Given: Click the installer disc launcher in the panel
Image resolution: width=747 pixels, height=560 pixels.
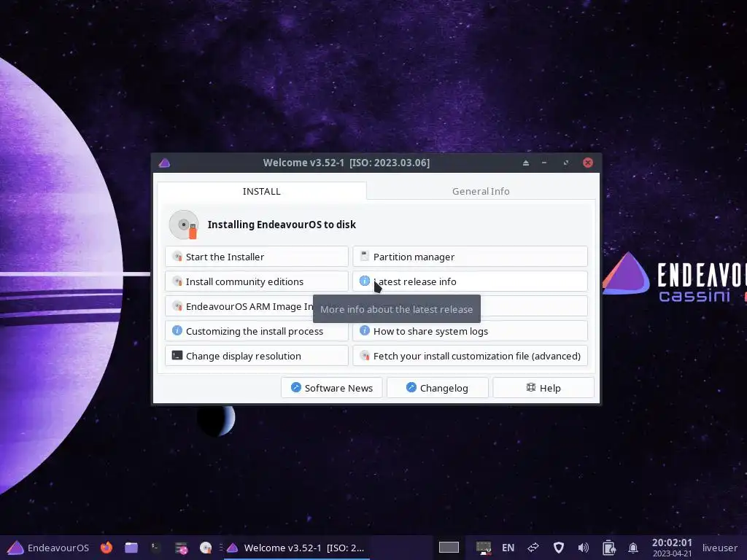Looking at the screenshot, I should pyautogui.click(x=206, y=548).
